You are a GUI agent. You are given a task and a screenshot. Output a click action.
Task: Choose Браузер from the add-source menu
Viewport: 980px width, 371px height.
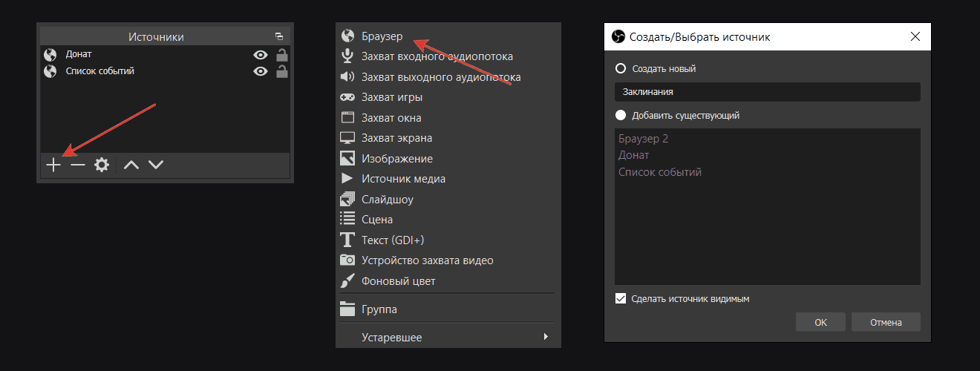[x=448, y=36]
